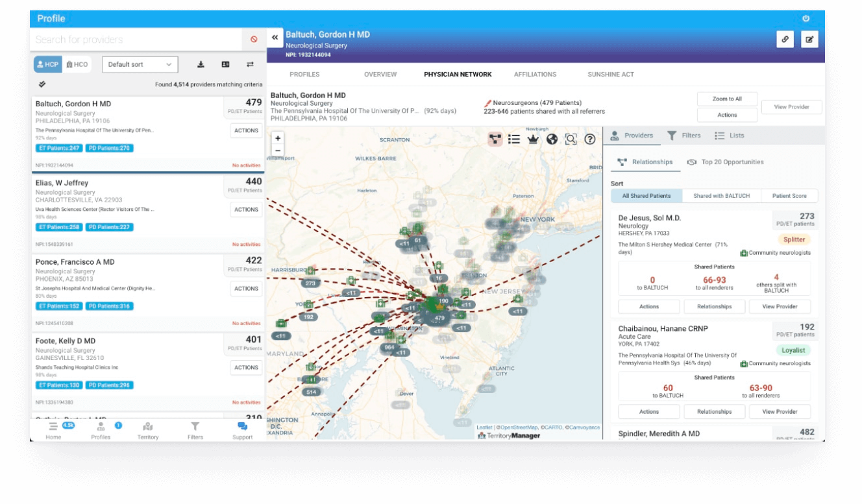This screenshot has height=504, width=862.
Task: Open Profiles in the bottom navigation
Action: tap(101, 431)
